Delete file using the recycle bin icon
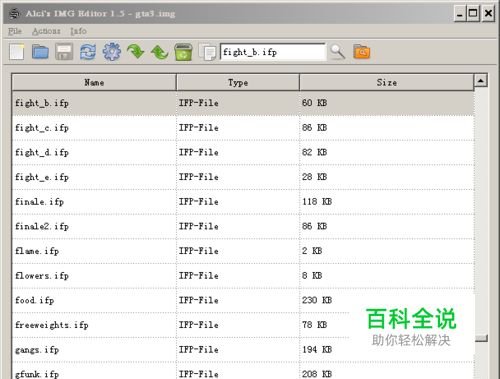Screen dimensions: 500x379 [183, 52]
